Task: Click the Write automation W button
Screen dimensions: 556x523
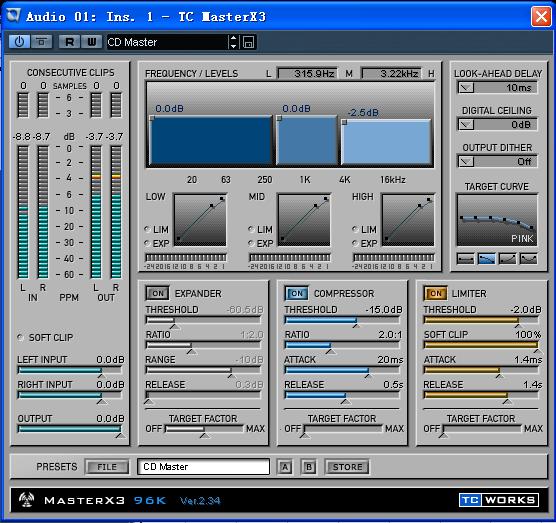Action: point(91,42)
